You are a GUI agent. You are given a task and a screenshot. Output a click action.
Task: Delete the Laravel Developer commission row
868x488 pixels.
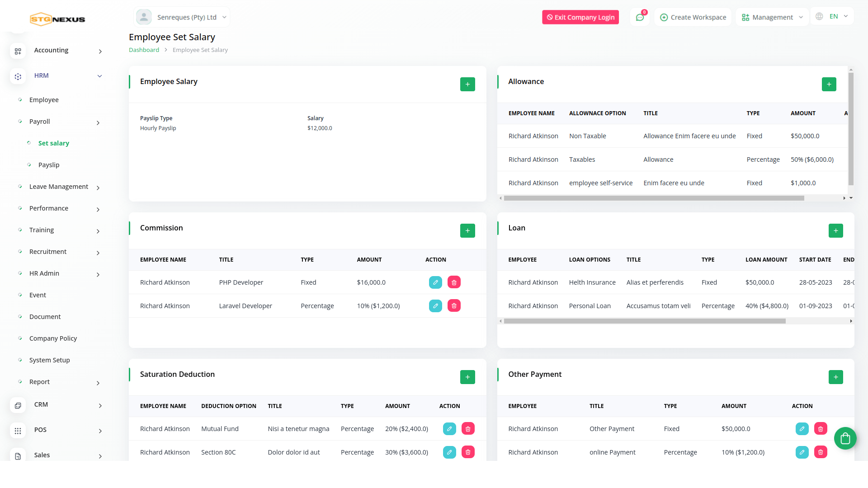coord(454,306)
